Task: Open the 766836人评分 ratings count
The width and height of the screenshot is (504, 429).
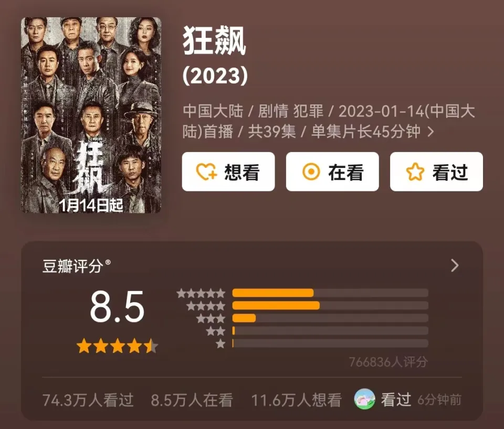Action: pos(388,362)
